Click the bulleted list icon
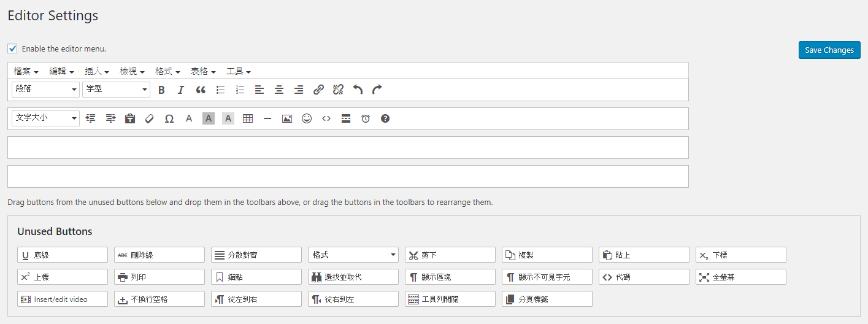Image resolution: width=868 pixels, height=324 pixels. (x=220, y=90)
